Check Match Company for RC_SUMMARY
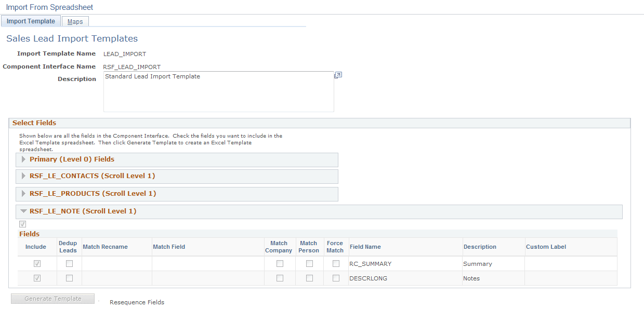The image size is (644, 309). point(280,263)
